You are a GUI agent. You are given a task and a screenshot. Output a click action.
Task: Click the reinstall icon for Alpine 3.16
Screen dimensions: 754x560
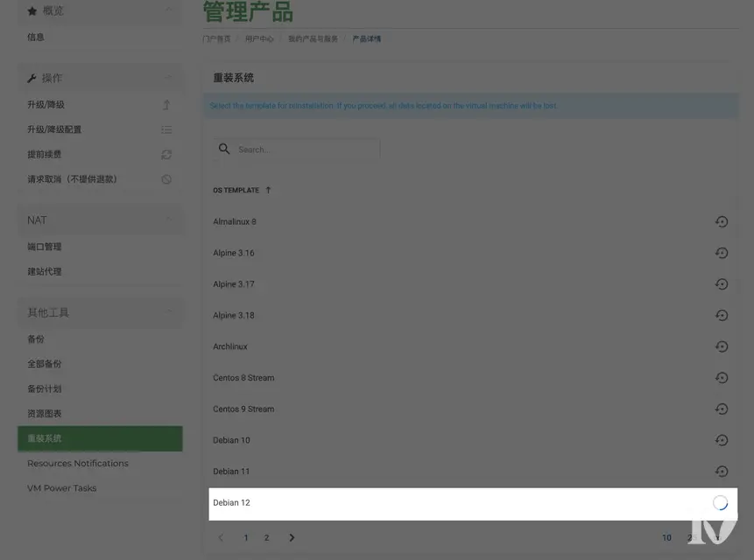point(722,253)
